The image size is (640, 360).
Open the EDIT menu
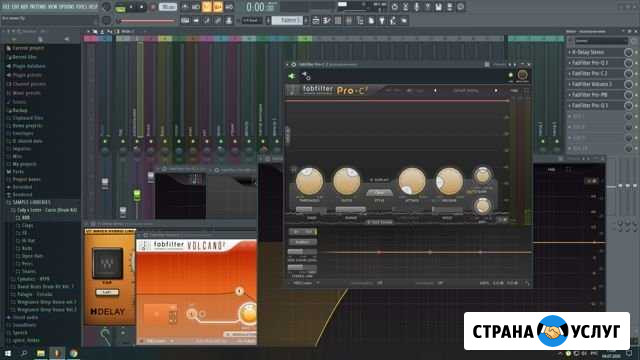click(x=15, y=7)
